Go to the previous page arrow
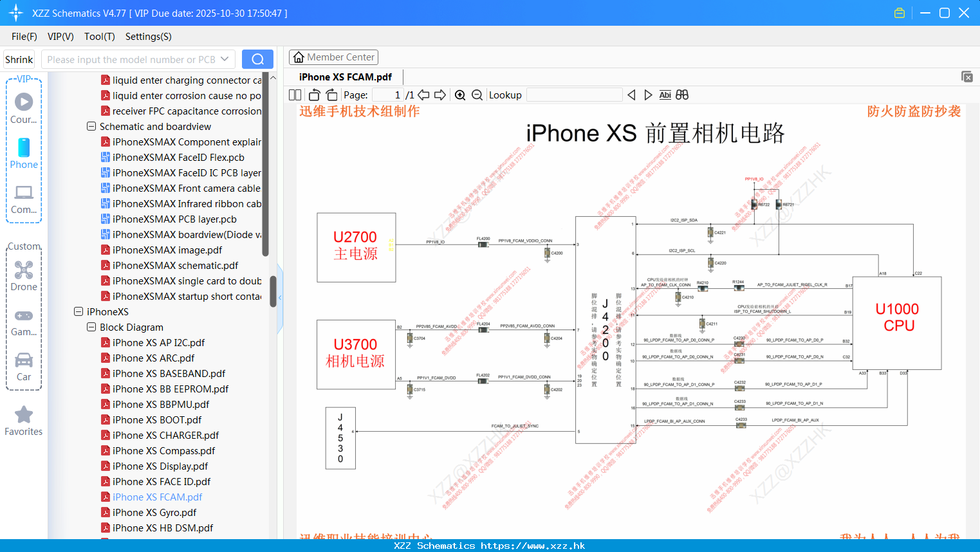Viewport: 980px width, 552px height. tap(423, 95)
